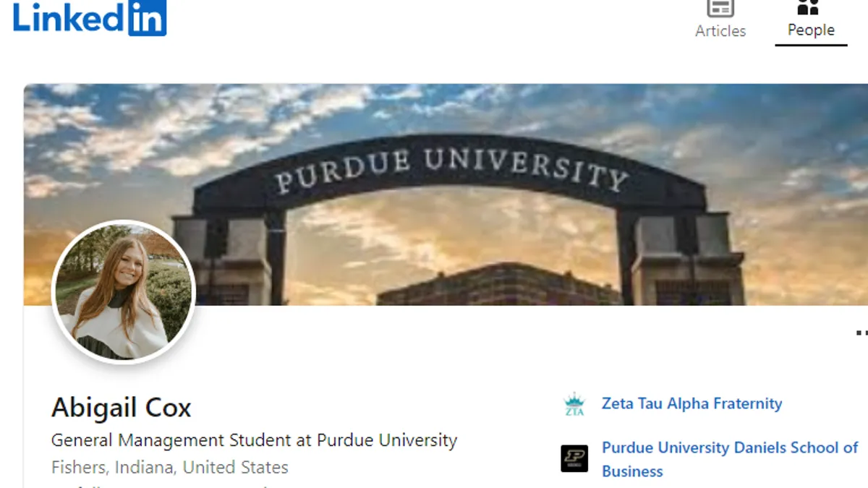
Task: Click the name Abigail Cox
Action: (122, 408)
